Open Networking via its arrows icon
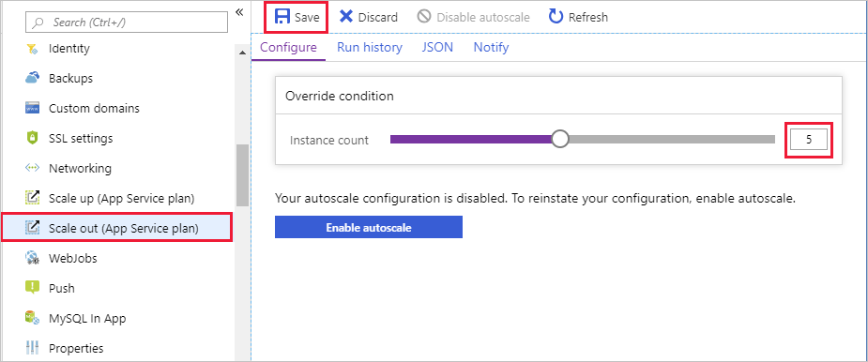Viewport: 868px width, 362px height. coord(33,168)
